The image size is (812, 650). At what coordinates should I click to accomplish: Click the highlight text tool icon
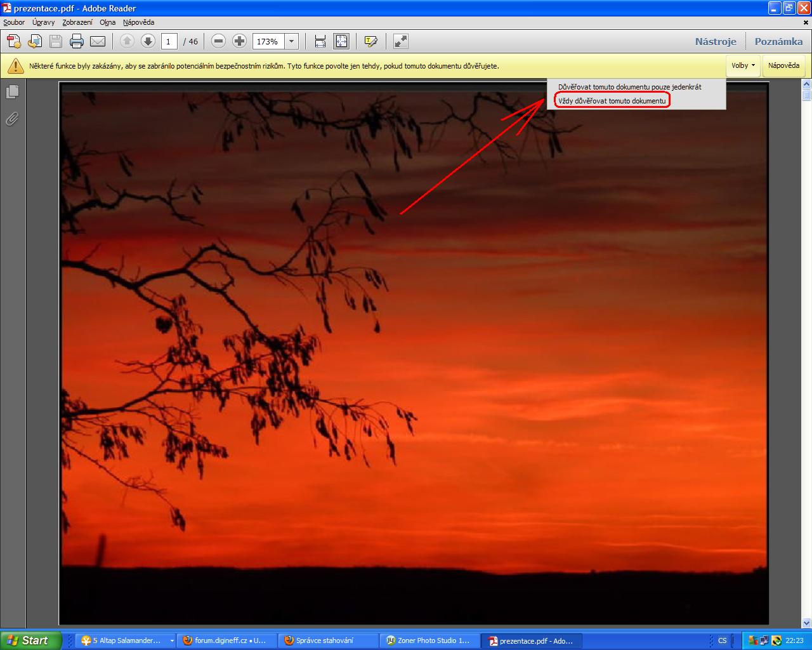(x=371, y=41)
